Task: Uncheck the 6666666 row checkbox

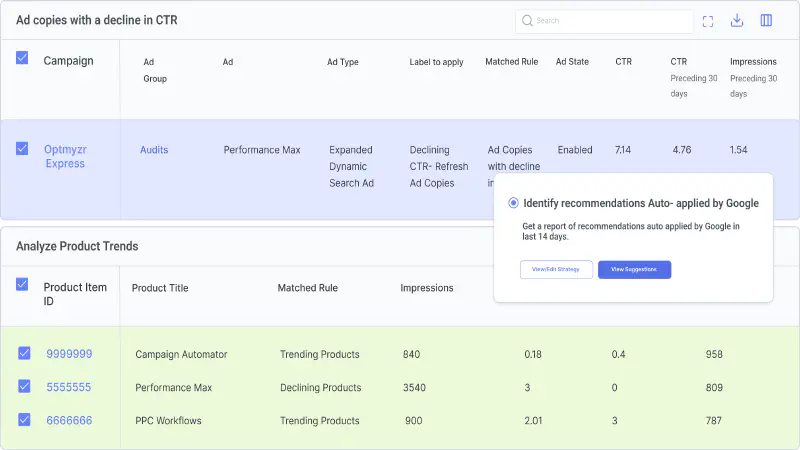Action: click(x=24, y=419)
